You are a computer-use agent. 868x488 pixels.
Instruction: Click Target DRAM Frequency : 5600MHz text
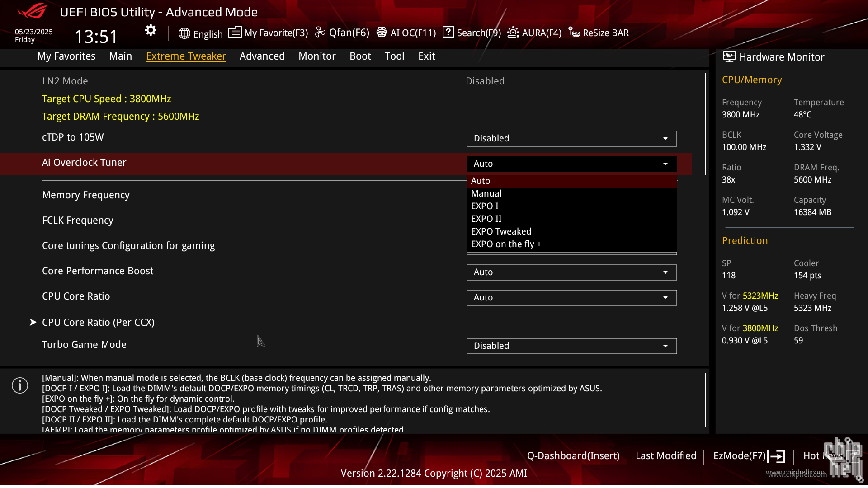click(121, 117)
